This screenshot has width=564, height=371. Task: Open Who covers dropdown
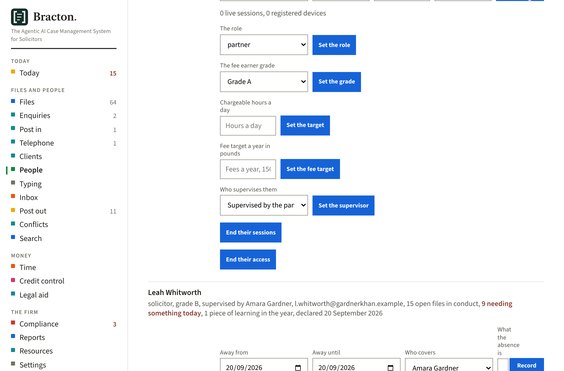click(x=449, y=366)
